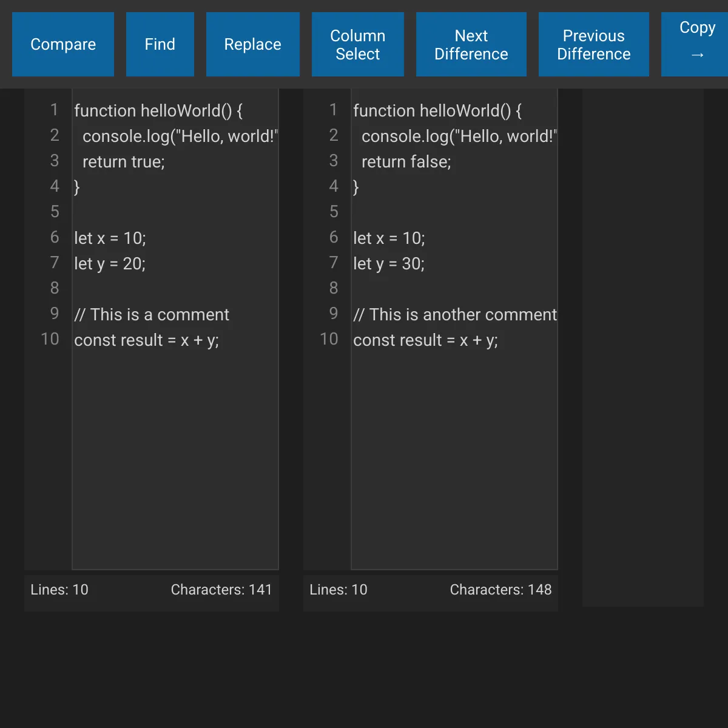This screenshot has height=728, width=728.
Task: Click right pane 'function helloWorld() {' line
Action: pyautogui.click(x=437, y=110)
